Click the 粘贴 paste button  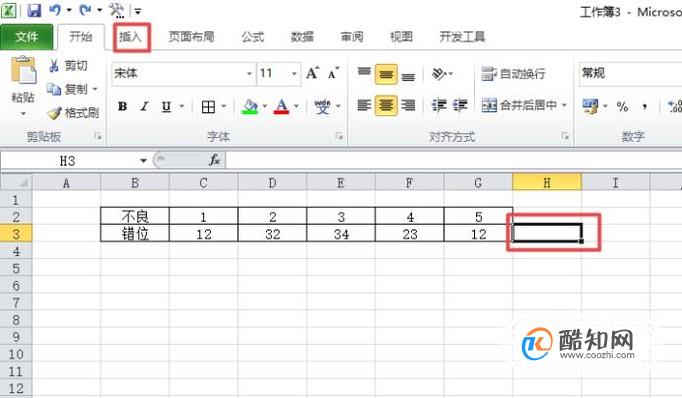(x=23, y=86)
